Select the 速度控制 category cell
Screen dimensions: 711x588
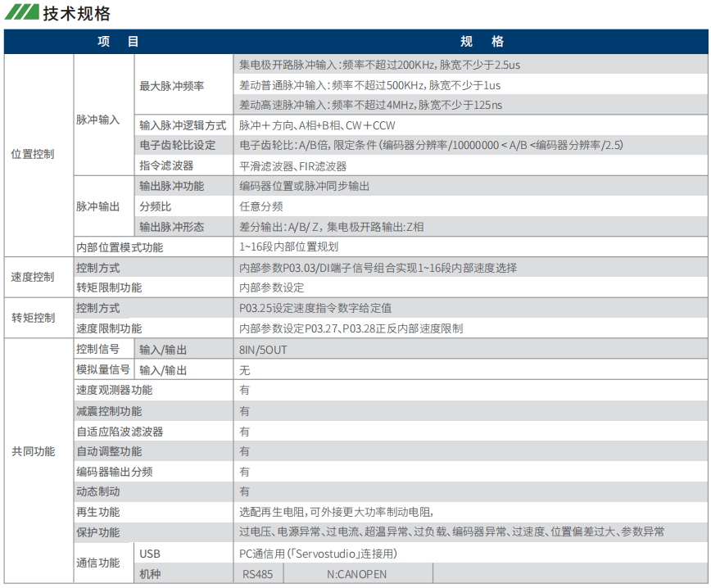[33, 277]
